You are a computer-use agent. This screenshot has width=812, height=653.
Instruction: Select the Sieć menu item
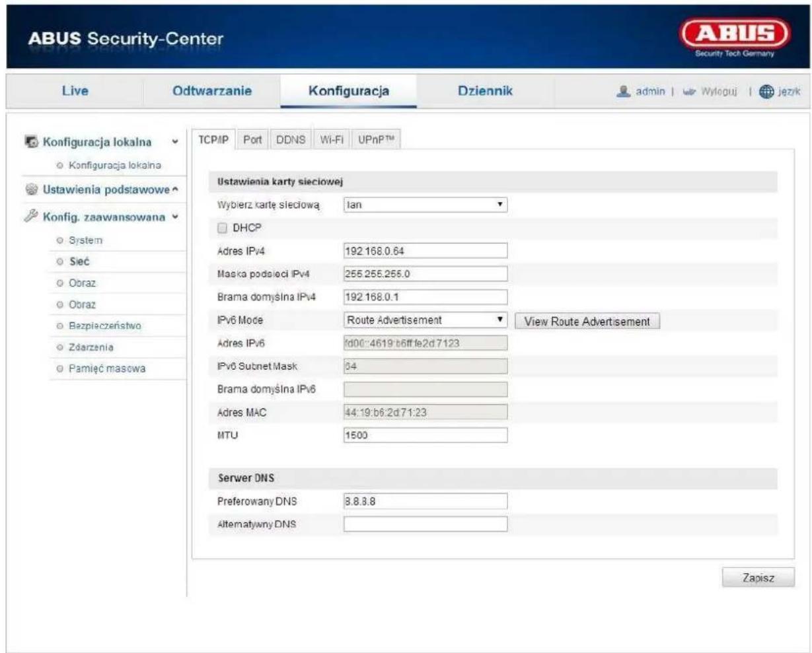tap(79, 261)
